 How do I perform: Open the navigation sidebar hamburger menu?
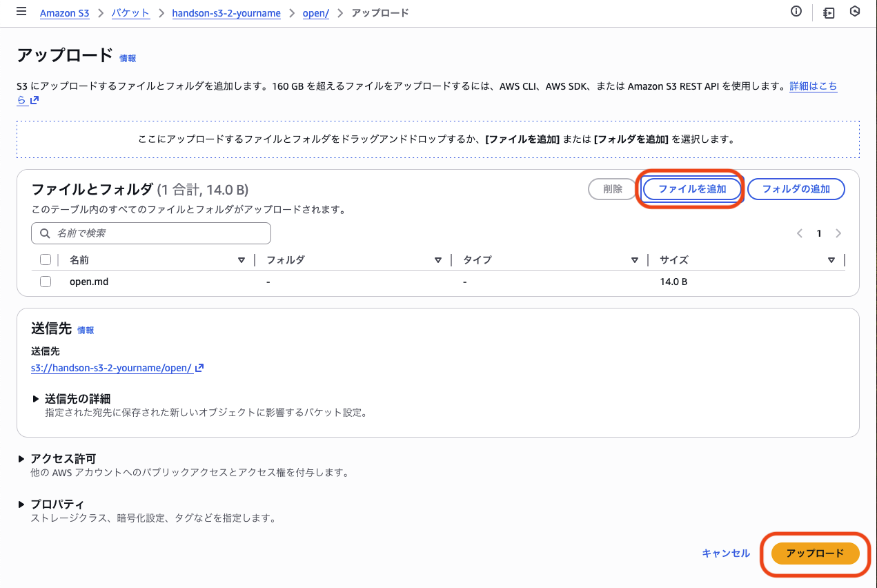coord(21,11)
